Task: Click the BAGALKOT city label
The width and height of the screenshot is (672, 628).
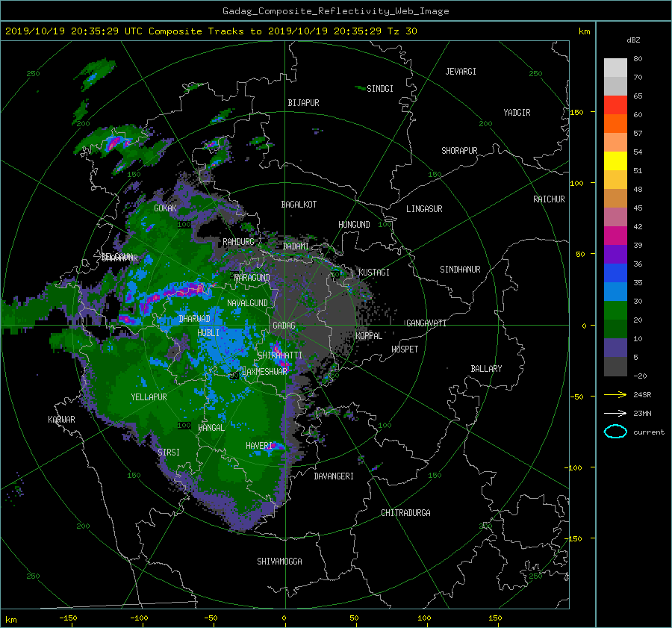Action: pos(299,205)
